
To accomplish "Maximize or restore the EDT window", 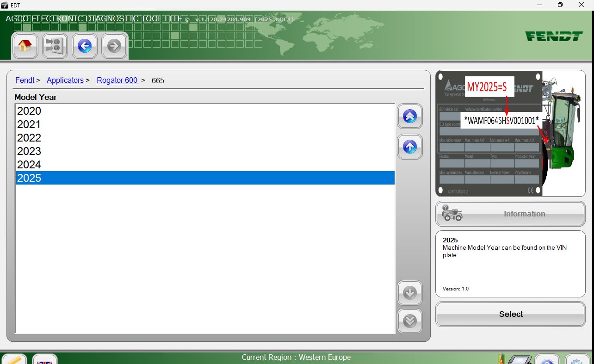I will click(560, 5).
